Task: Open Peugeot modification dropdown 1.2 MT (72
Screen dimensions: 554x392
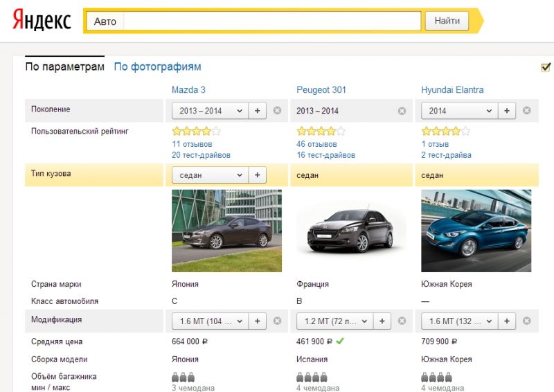Action: tap(335, 321)
